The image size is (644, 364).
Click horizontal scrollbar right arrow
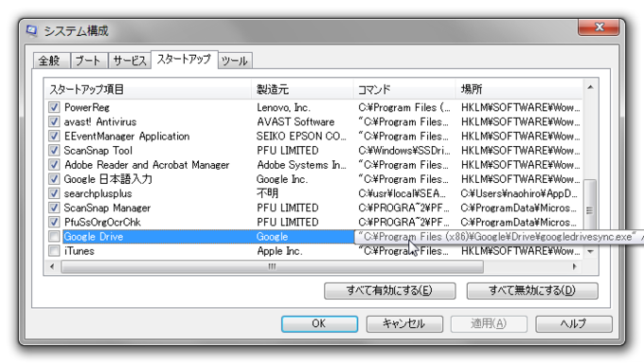point(574,266)
